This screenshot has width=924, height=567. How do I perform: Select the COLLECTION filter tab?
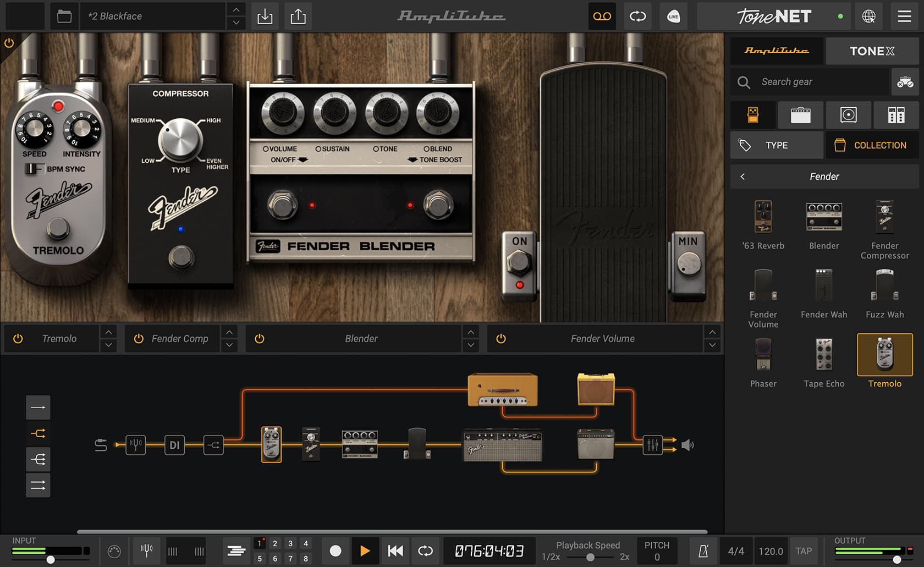click(x=871, y=145)
